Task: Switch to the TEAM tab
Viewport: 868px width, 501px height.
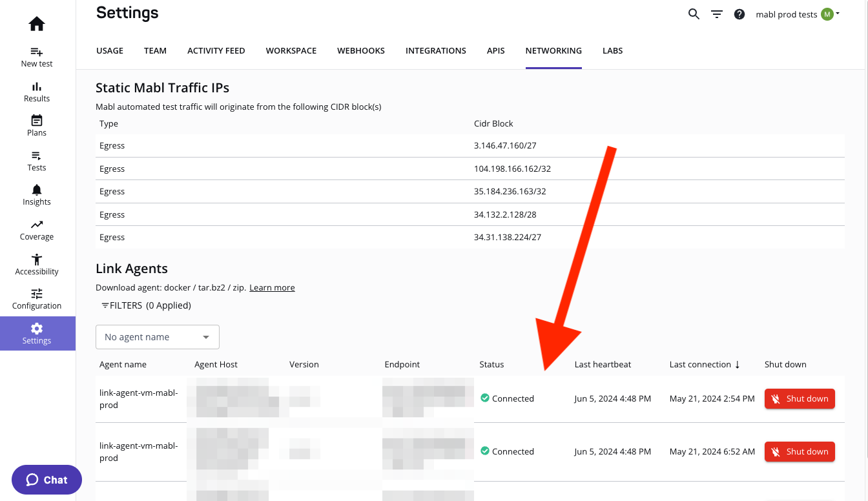Action: 155,50
